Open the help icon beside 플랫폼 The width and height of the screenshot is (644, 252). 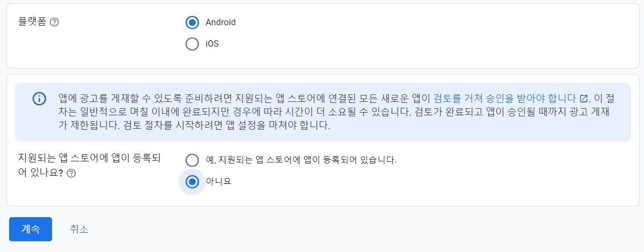point(54,23)
